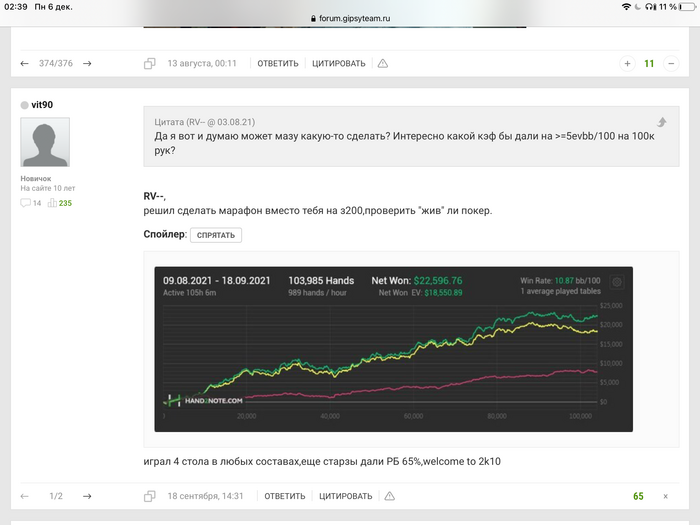Jump to quoted post via arrow icon

pos(662,122)
